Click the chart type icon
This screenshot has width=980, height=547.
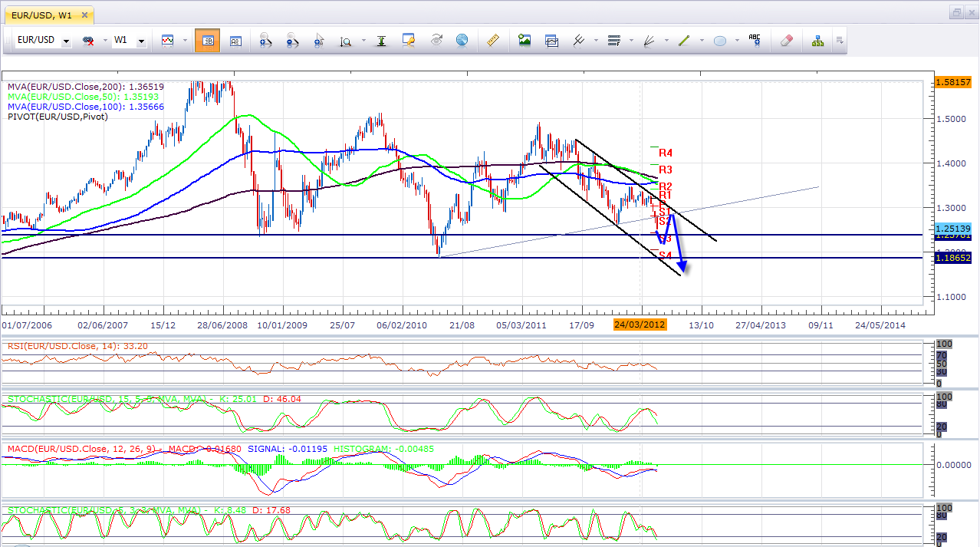pyautogui.click(x=167, y=41)
